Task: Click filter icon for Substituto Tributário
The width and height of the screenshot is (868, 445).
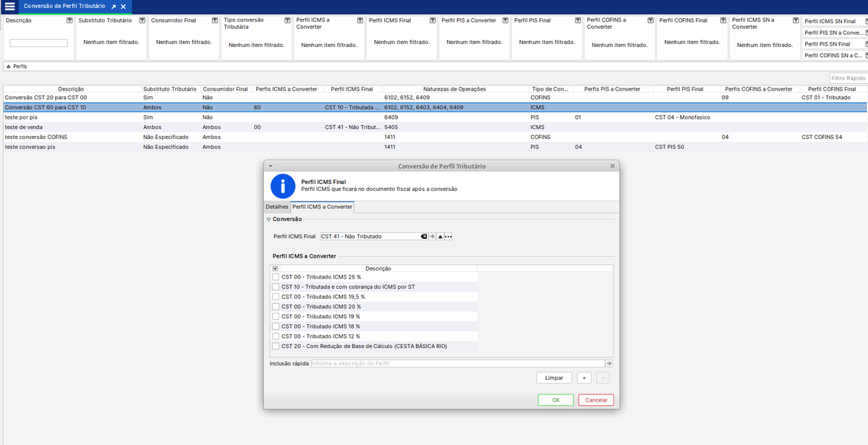Action: (x=142, y=21)
